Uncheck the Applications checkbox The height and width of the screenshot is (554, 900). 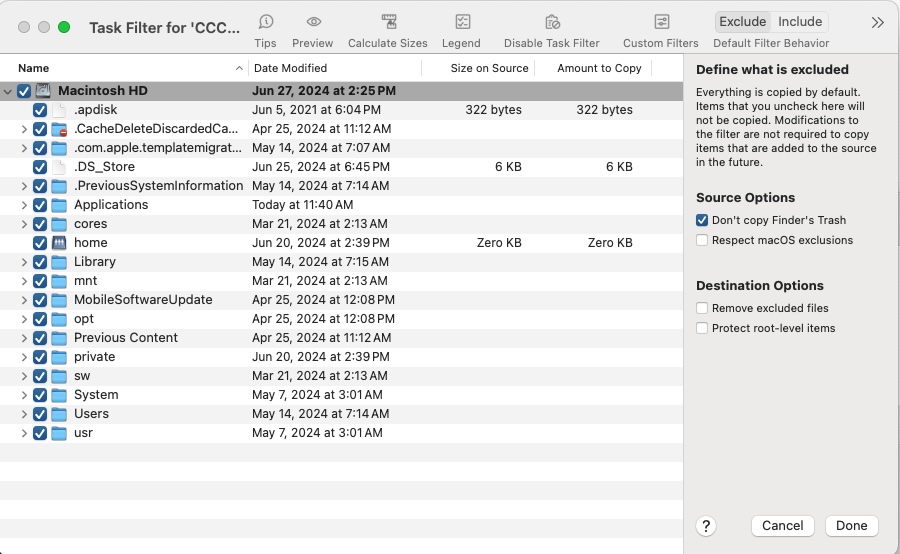tap(40, 205)
